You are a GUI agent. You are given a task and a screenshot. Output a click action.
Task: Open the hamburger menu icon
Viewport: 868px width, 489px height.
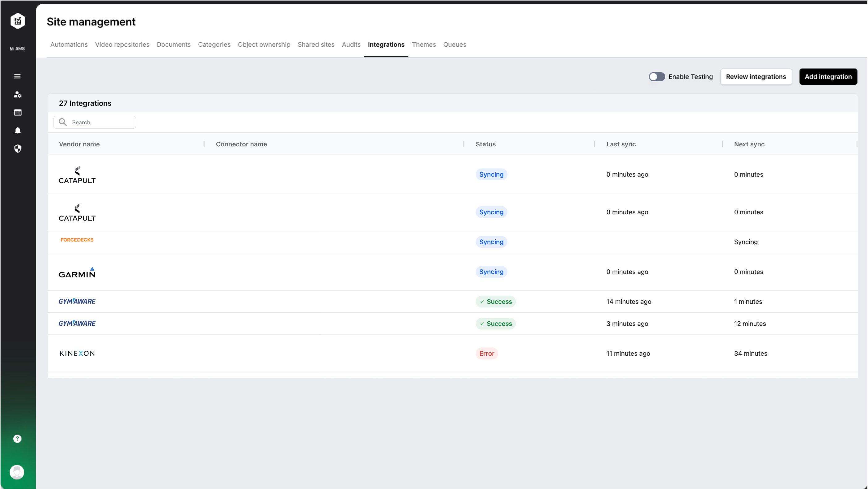pyautogui.click(x=18, y=76)
